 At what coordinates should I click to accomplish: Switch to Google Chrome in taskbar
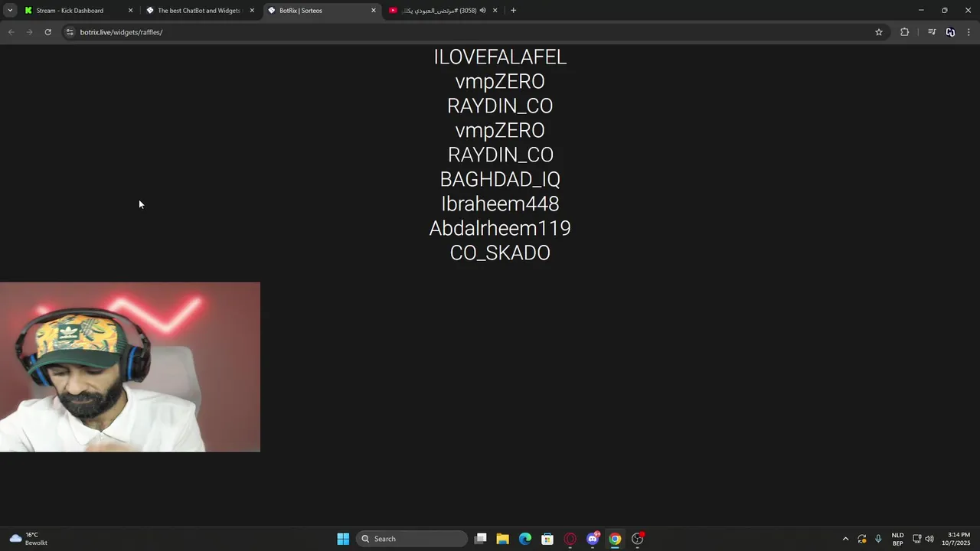pos(615,539)
